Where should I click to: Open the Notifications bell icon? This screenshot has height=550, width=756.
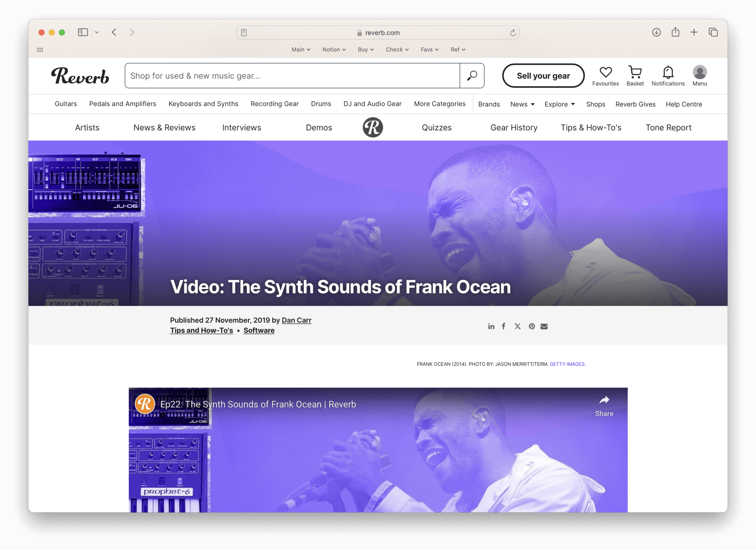coord(668,76)
